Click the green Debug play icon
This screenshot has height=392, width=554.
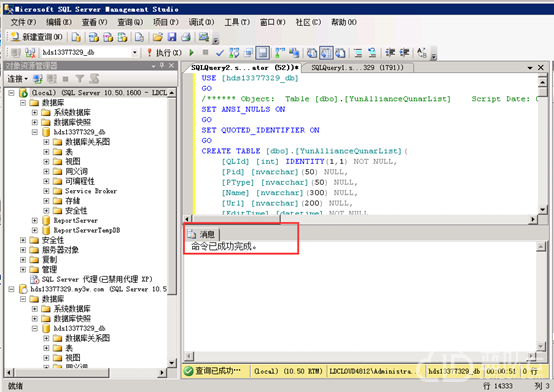(191, 53)
